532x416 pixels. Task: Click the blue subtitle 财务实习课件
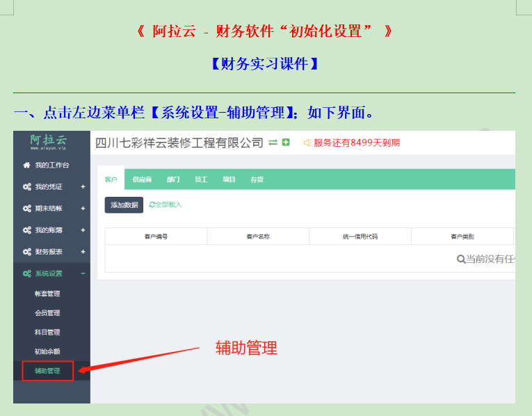click(x=265, y=64)
